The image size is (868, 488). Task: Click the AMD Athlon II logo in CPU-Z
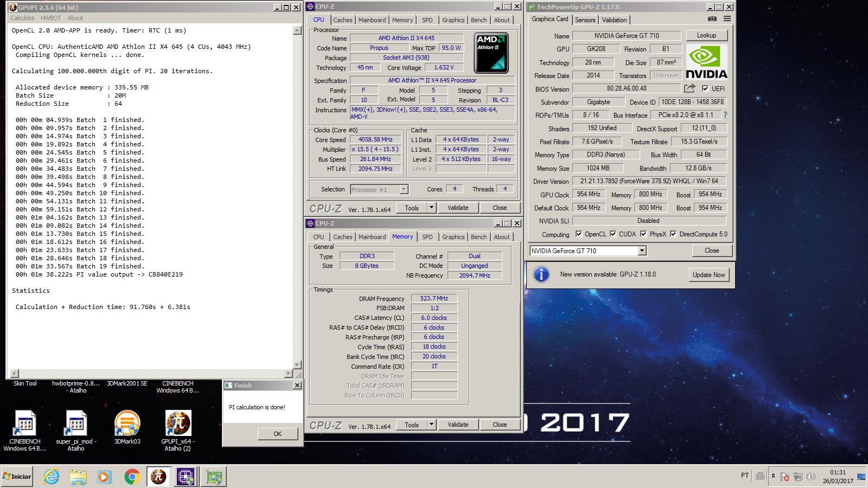click(x=492, y=53)
